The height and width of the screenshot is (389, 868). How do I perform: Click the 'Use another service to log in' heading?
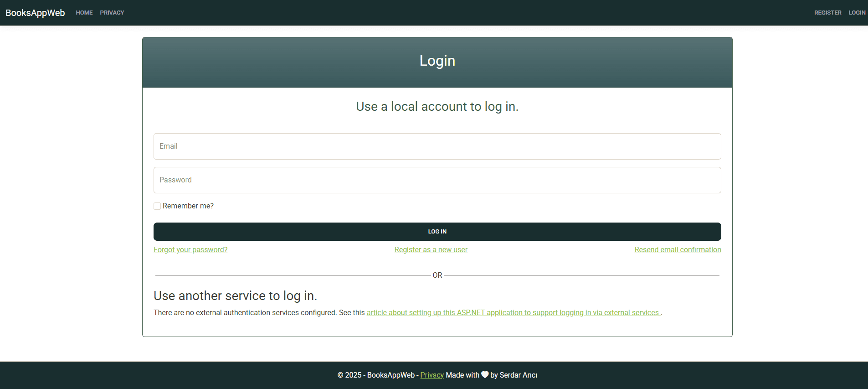pos(235,296)
